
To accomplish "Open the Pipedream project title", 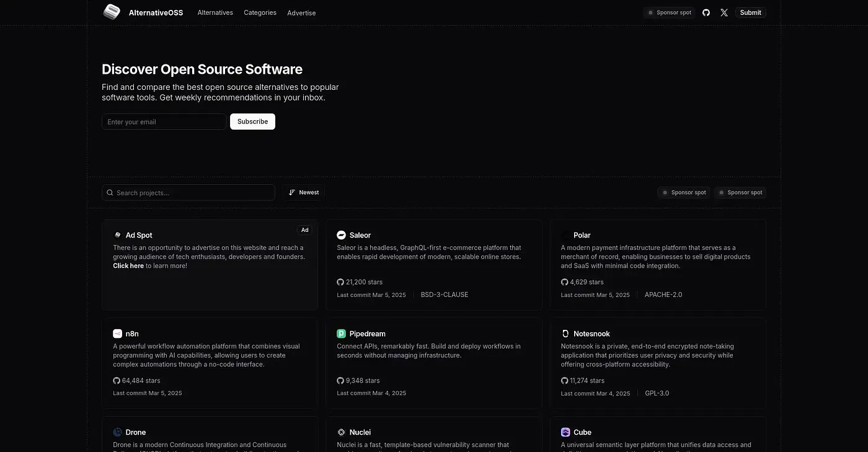I will (x=367, y=334).
